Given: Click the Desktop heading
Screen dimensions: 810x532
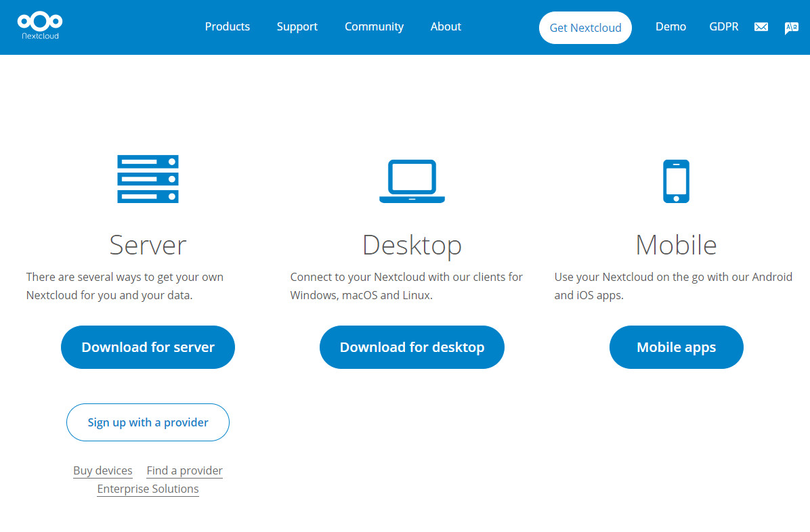Looking at the screenshot, I should click(412, 245).
